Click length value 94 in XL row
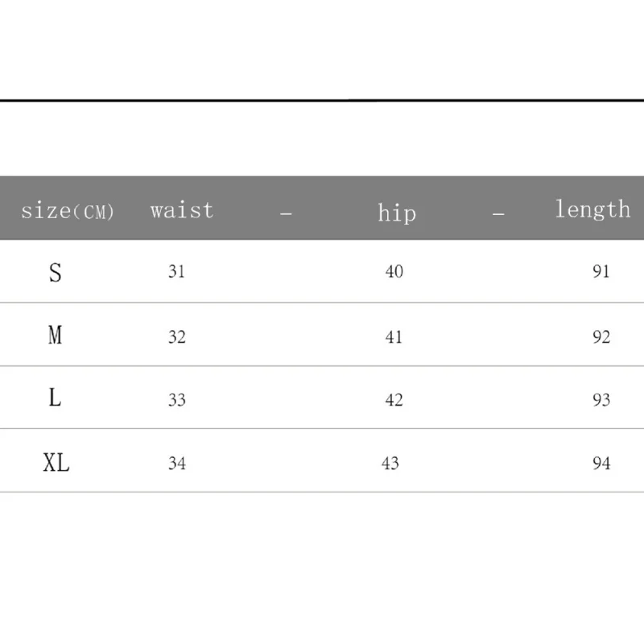This screenshot has height=644, width=644. [601, 464]
